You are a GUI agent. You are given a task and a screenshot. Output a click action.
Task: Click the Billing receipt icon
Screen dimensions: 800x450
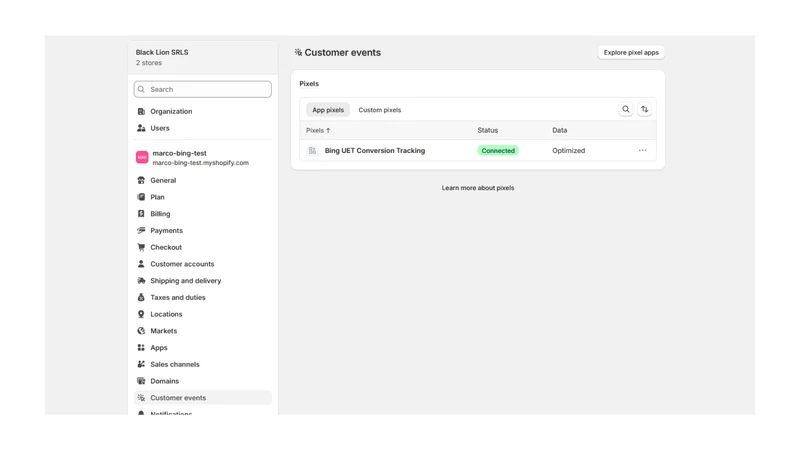[141, 214]
